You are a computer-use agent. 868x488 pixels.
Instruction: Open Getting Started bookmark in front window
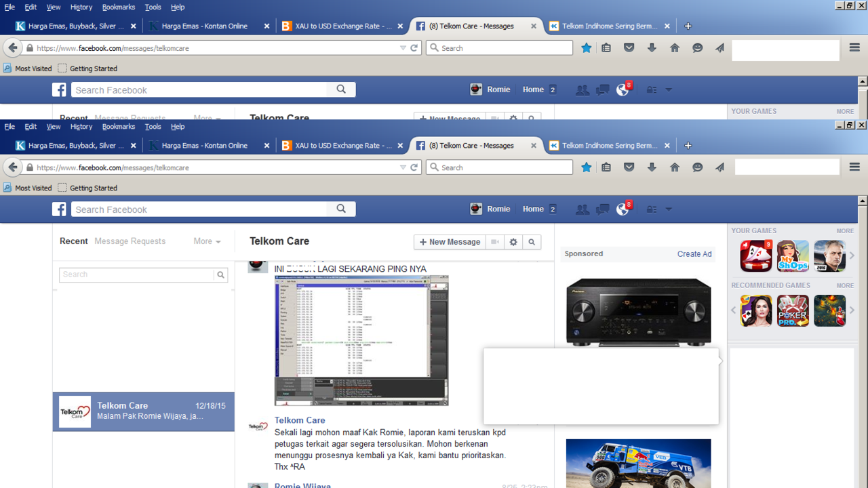pyautogui.click(x=87, y=188)
